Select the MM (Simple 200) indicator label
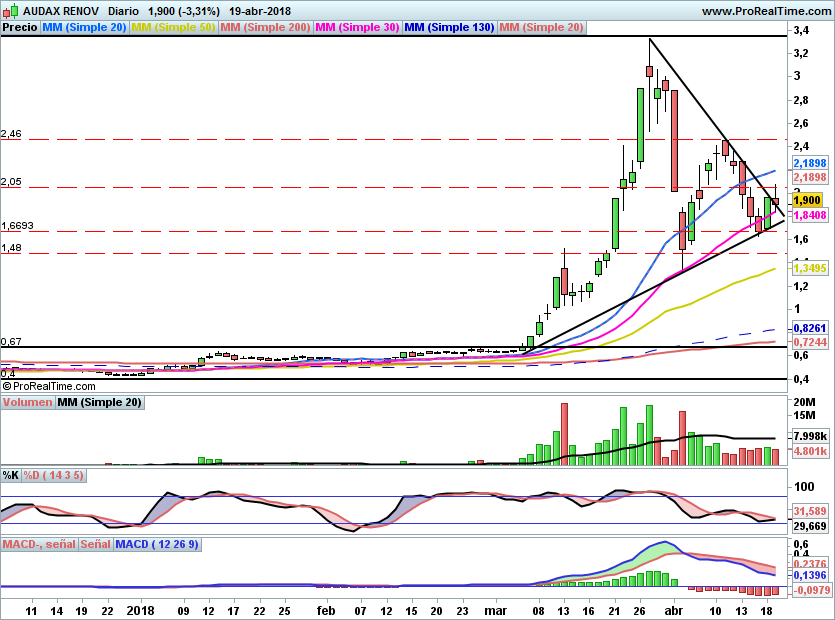Screen dimensions: 835x620 click(x=265, y=28)
